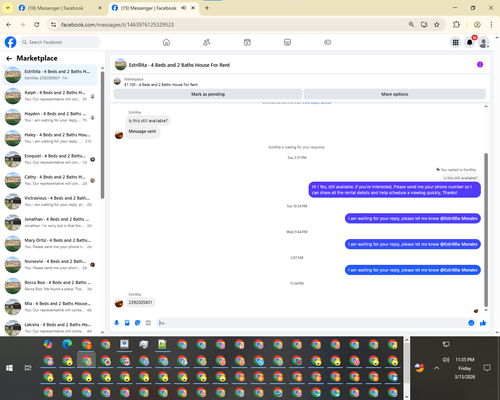The height and width of the screenshot is (400, 500).
Task: Attach a file with the photo icon
Action: point(127,323)
